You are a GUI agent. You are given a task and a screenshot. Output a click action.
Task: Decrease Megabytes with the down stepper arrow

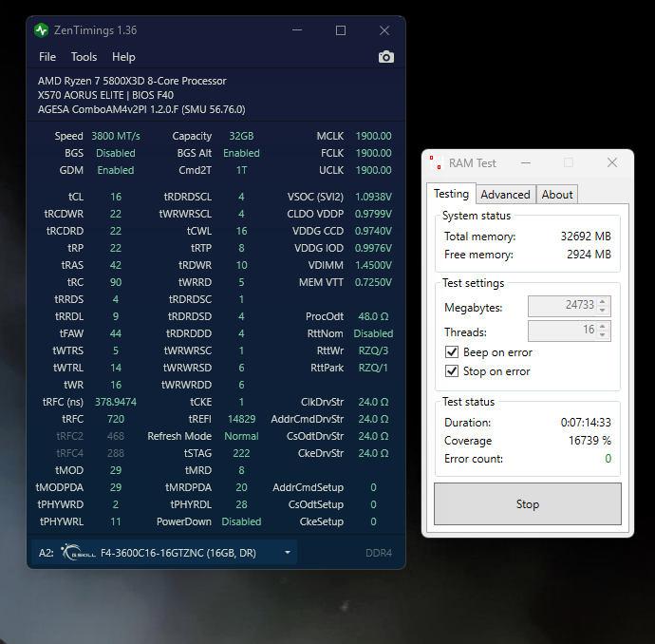(x=603, y=311)
